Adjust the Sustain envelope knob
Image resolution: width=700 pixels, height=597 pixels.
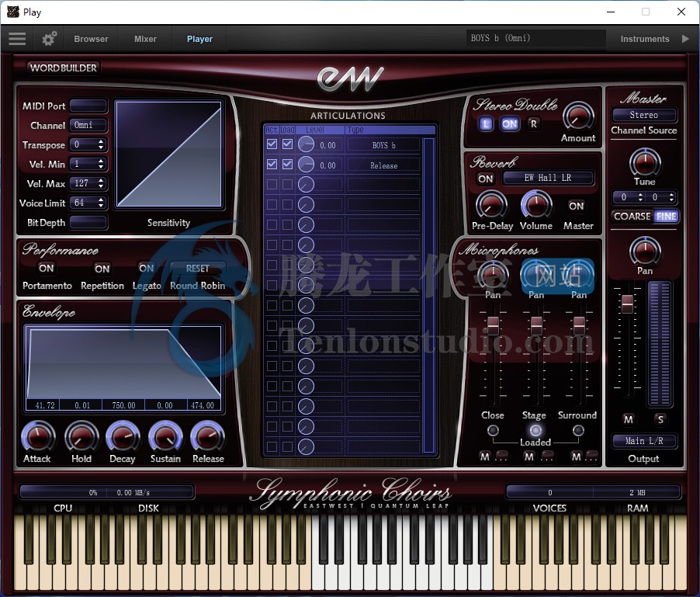(165, 436)
